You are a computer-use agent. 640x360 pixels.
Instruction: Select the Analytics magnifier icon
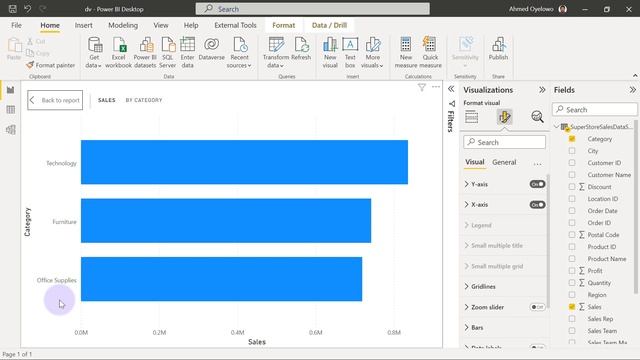tap(537, 117)
